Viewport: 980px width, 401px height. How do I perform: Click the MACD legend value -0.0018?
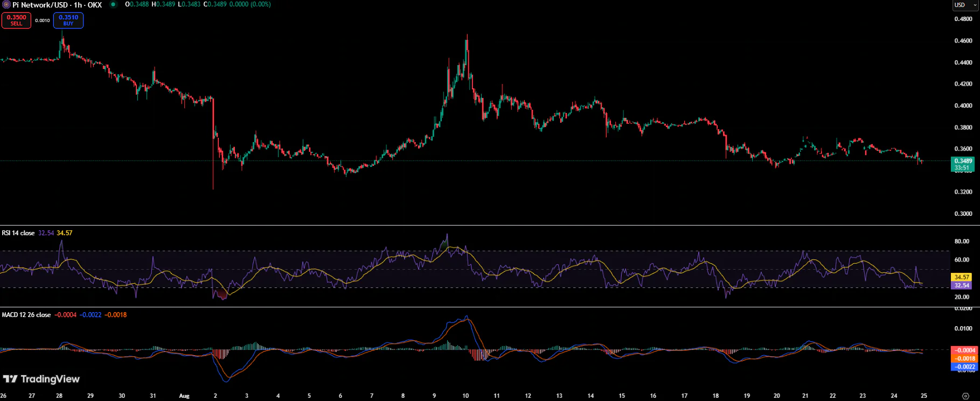click(x=115, y=315)
